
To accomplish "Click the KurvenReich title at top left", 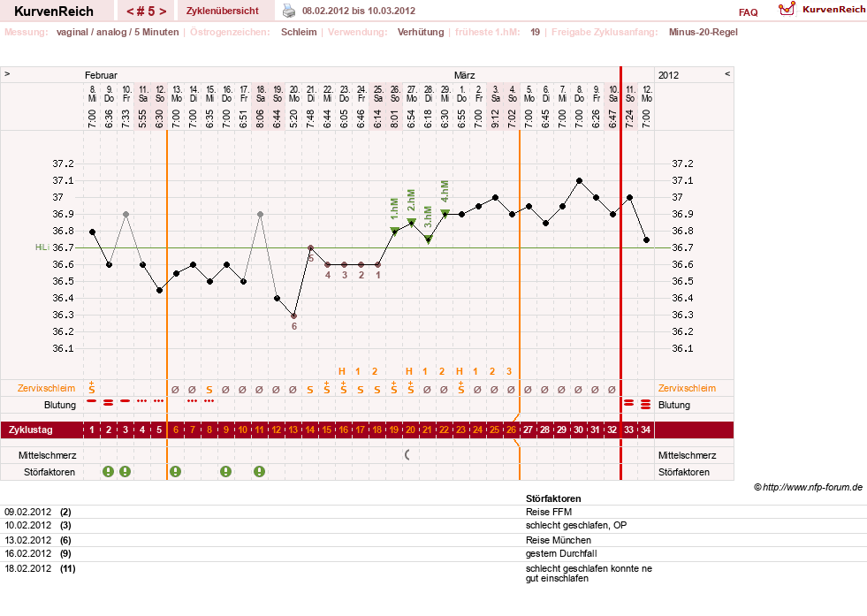I will click(54, 11).
